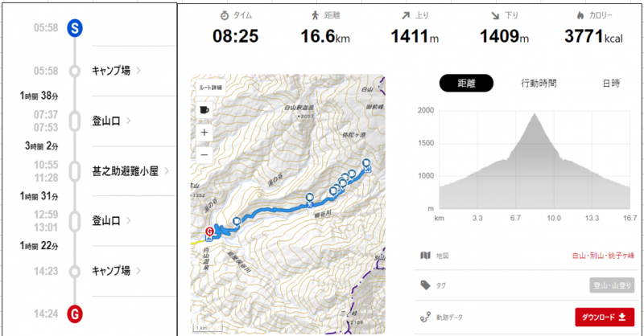
Task: Expand the 07:37 登山口 chevron
Action: (x=129, y=121)
